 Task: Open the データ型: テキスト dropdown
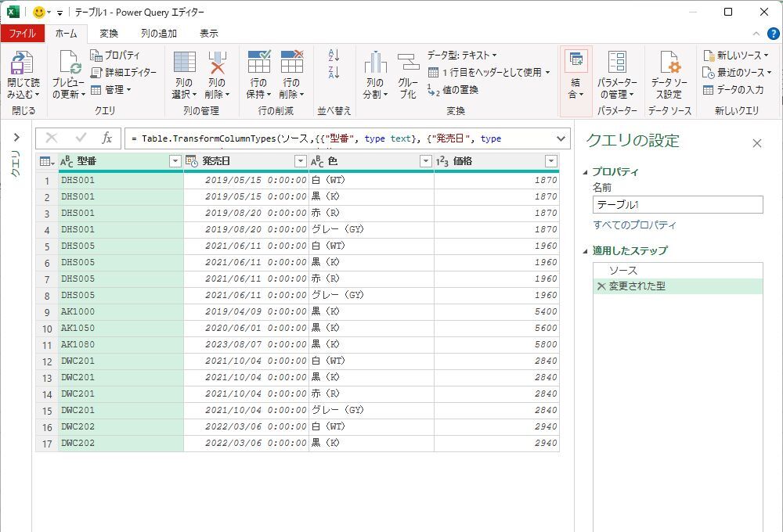click(x=462, y=55)
